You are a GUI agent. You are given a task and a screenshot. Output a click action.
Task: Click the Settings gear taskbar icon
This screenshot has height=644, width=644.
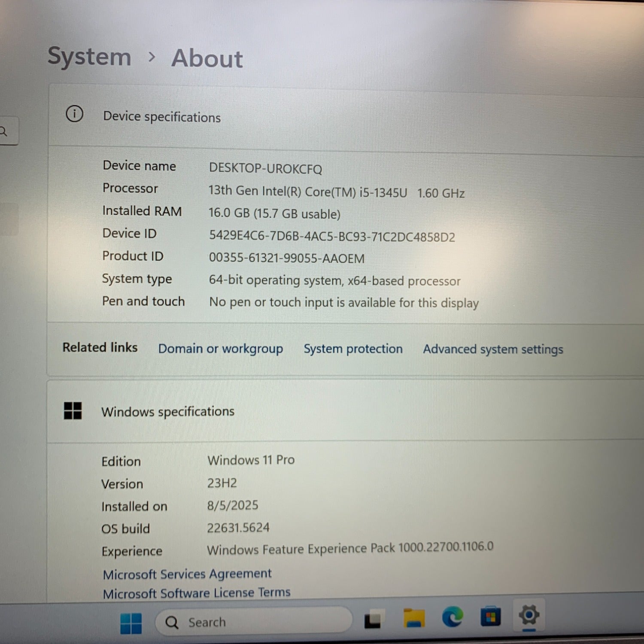pos(529,615)
